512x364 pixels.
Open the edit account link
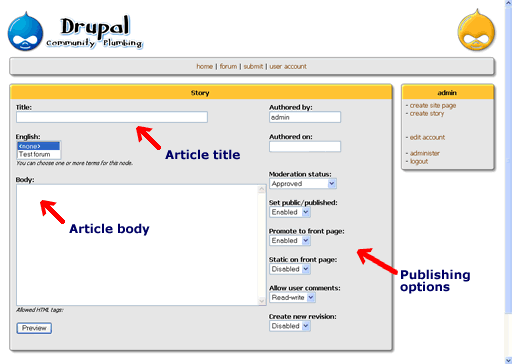427,137
